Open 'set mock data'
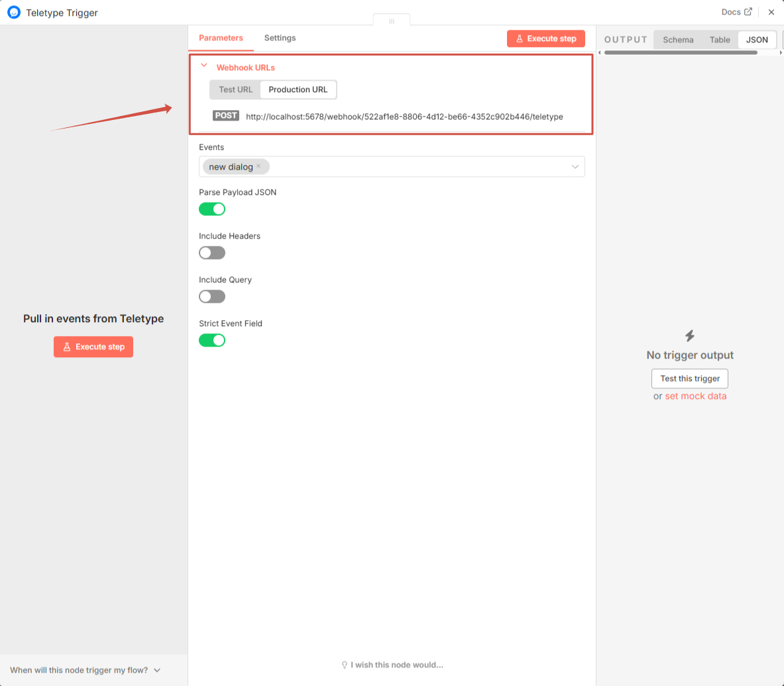Image resolution: width=784 pixels, height=686 pixels. (x=695, y=396)
